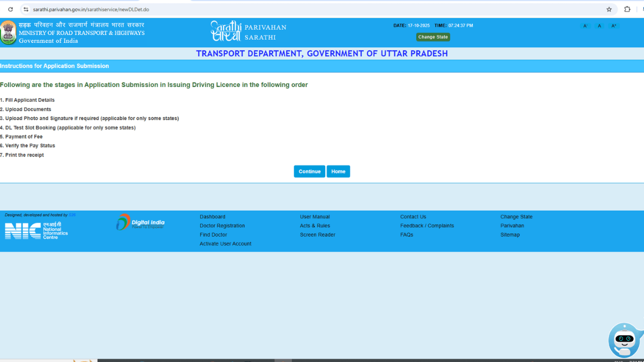
Task: Click the browser address bar URL
Action: tap(91, 10)
